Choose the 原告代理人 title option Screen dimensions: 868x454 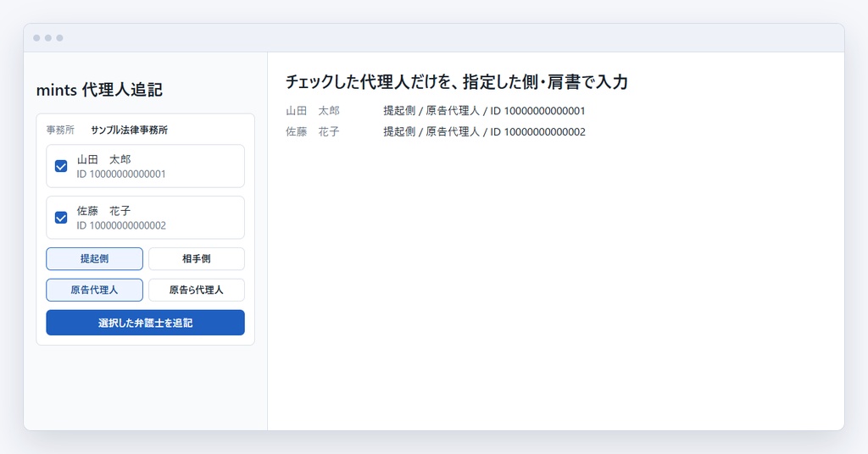[x=94, y=290]
